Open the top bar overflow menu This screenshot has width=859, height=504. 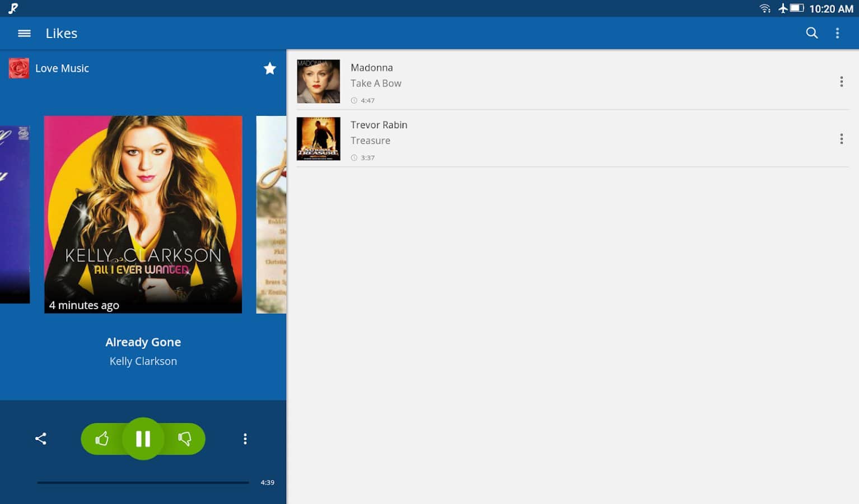[837, 34]
